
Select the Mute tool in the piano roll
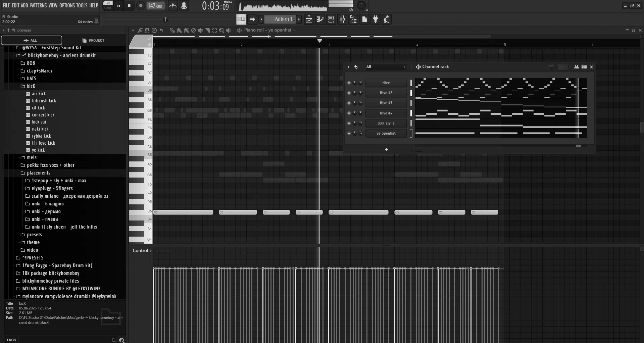[x=200, y=30]
